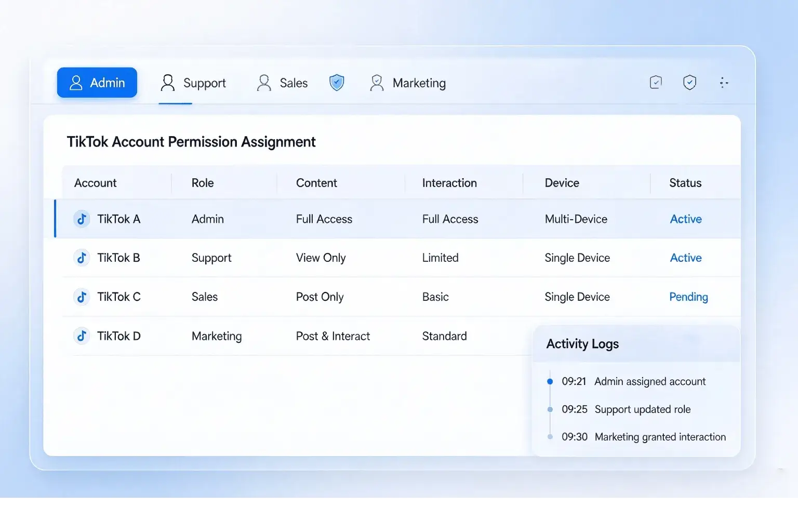The width and height of the screenshot is (798, 532).
Task: Open the TikTok A account icon
Action: click(82, 219)
